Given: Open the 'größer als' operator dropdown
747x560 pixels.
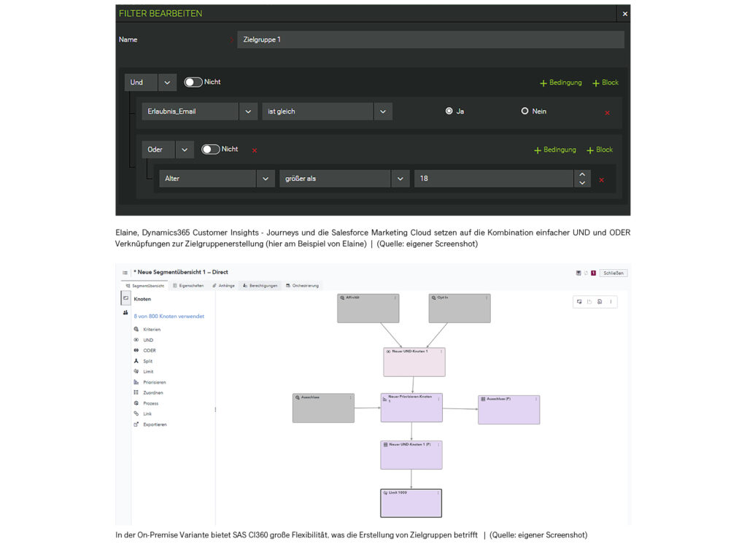Looking at the screenshot, I should (400, 179).
